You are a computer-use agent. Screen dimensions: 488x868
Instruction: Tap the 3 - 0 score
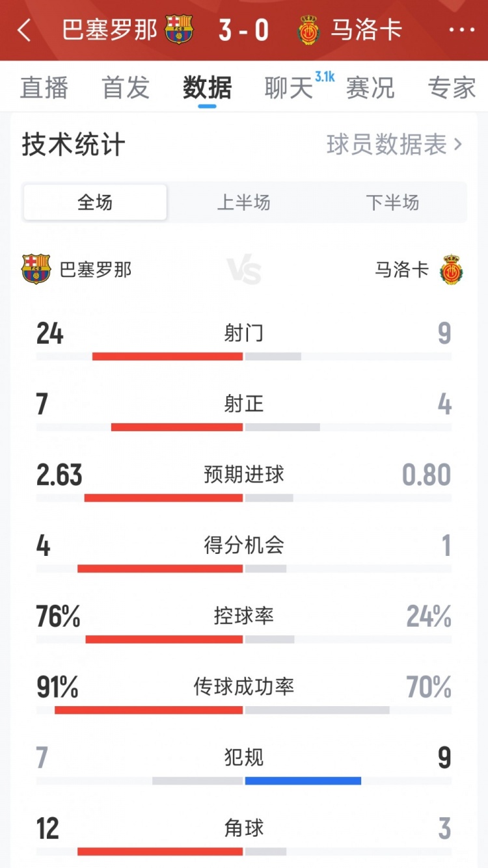click(243, 30)
